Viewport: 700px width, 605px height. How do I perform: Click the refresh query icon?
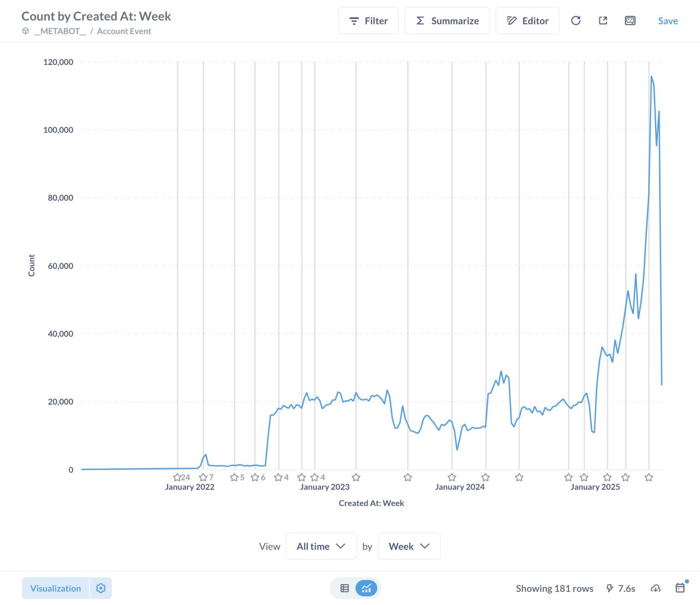(575, 20)
